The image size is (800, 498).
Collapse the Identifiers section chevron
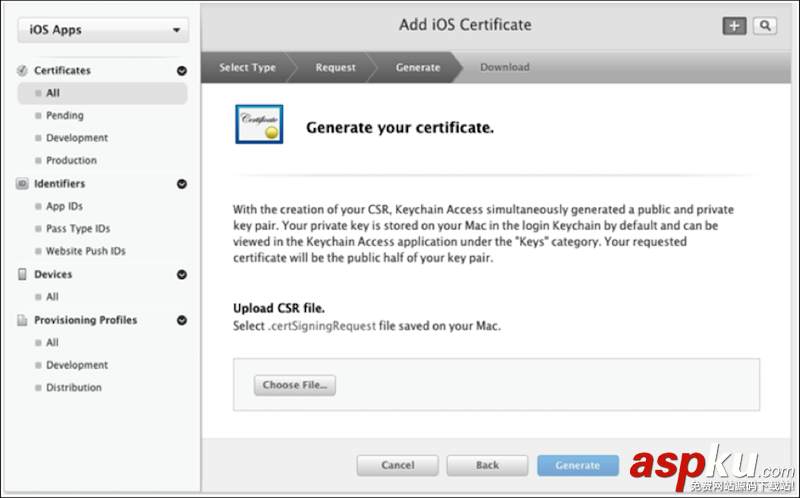tap(182, 184)
